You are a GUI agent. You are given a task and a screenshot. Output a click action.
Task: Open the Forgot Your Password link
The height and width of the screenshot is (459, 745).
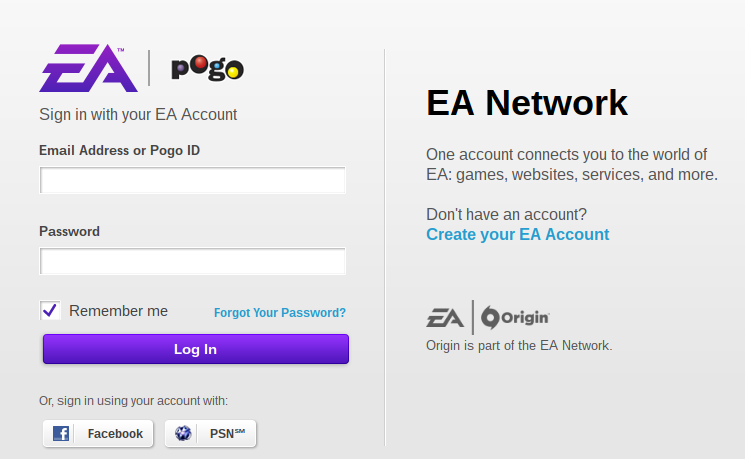click(280, 313)
